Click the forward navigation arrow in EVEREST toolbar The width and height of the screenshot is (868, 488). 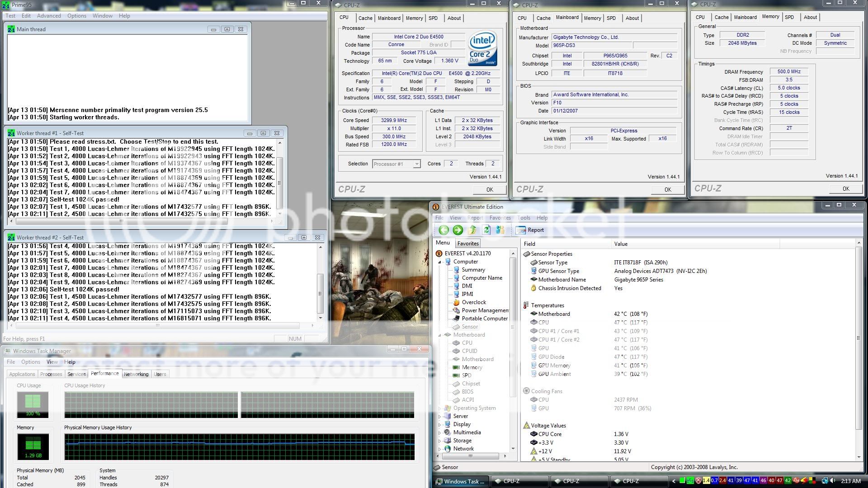pyautogui.click(x=458, y=230)
